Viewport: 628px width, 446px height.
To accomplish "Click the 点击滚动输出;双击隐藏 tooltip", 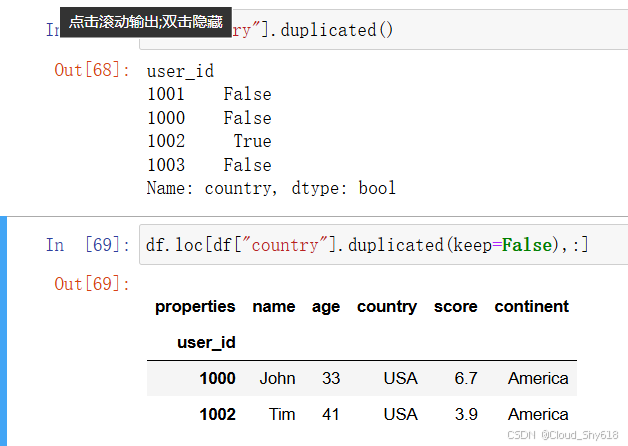I will click(146, 22).
